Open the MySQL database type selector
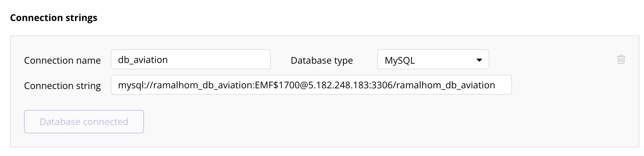644x156 pixels. (433, 60)
